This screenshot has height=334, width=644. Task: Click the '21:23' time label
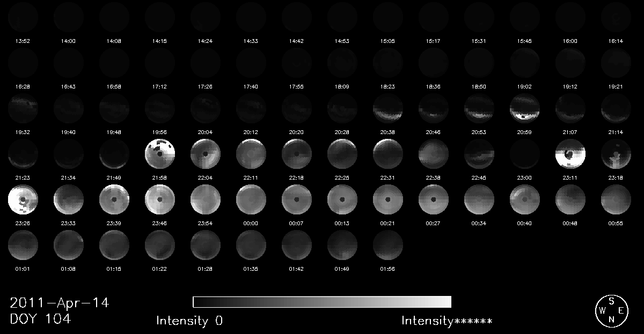click(x=23, y=177)
